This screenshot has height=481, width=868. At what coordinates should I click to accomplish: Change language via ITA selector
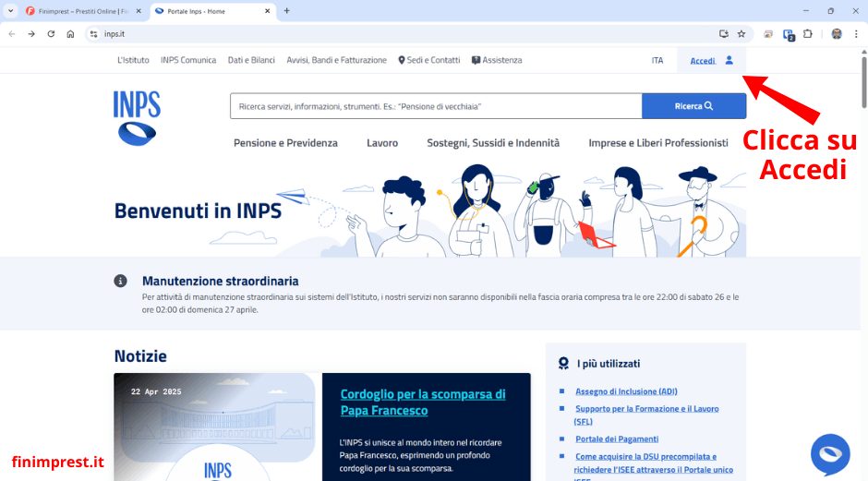point(657,60)
